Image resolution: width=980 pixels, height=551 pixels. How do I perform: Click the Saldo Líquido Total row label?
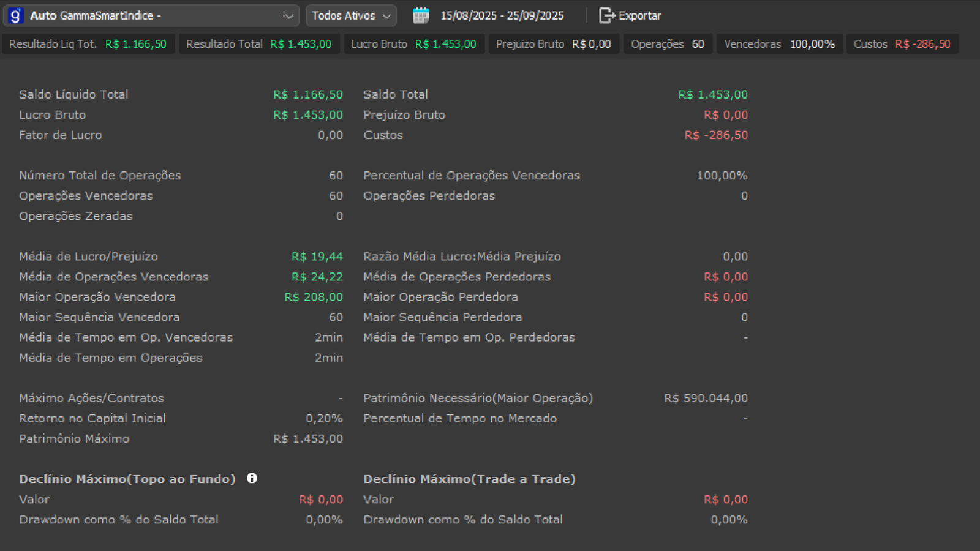[x=73, y=94]
